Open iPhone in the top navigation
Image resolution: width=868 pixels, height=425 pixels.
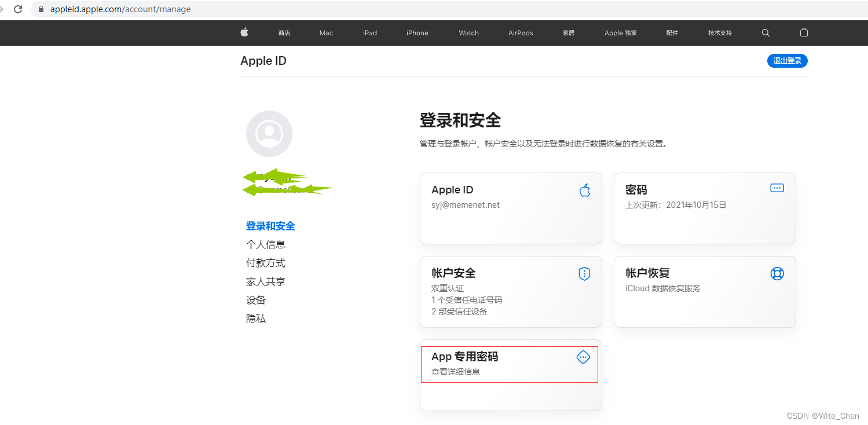click(417, 33)
